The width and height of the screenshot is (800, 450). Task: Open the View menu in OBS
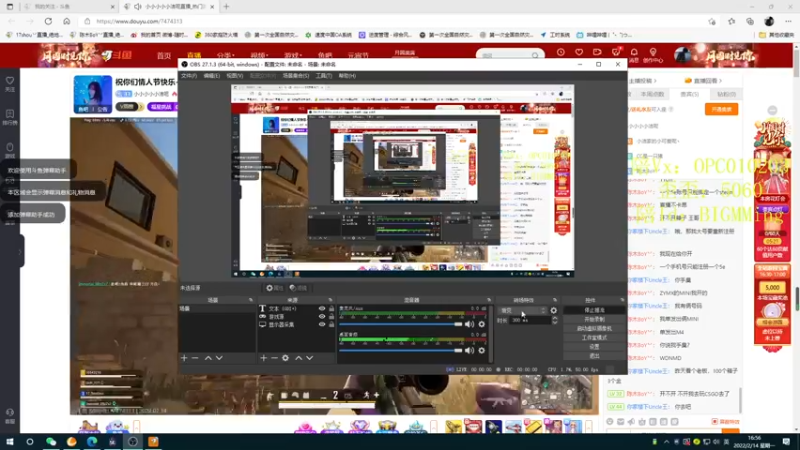pos(235,76)
